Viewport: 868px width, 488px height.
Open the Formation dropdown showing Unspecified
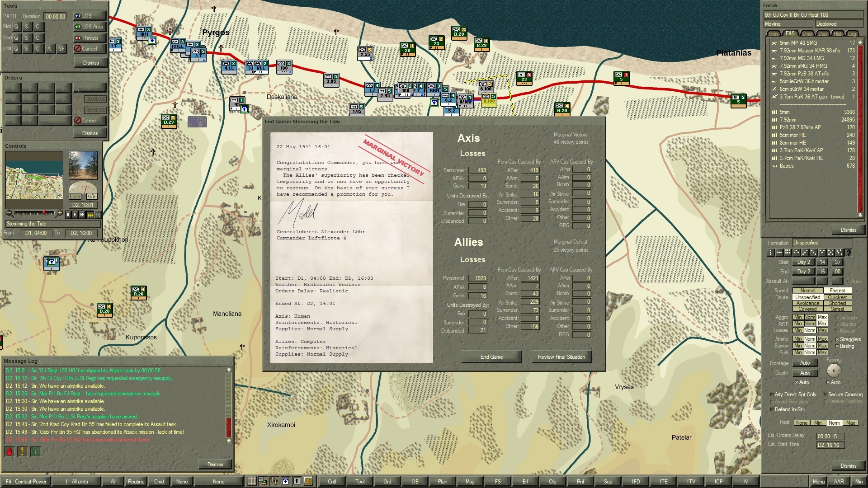point(821,243)
